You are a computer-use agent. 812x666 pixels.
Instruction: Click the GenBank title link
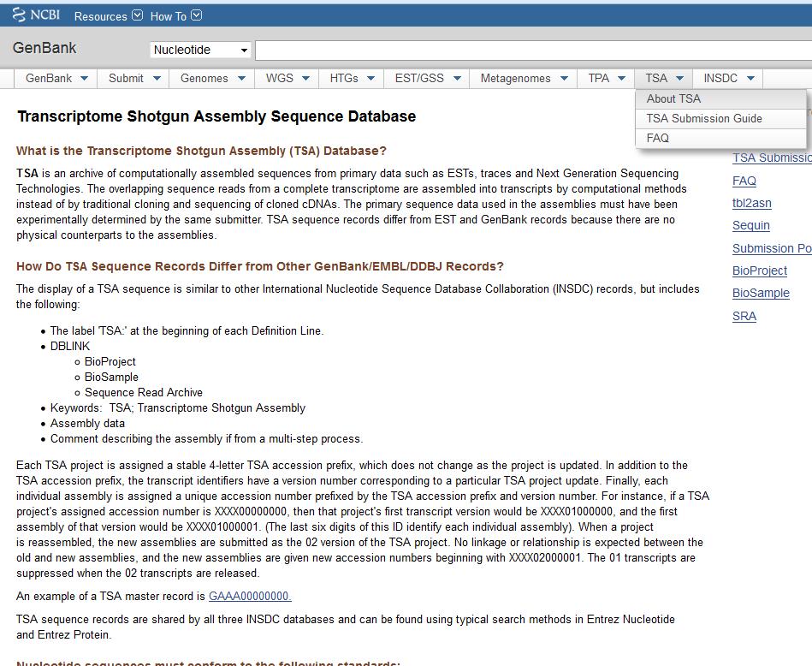click(44, 48)
